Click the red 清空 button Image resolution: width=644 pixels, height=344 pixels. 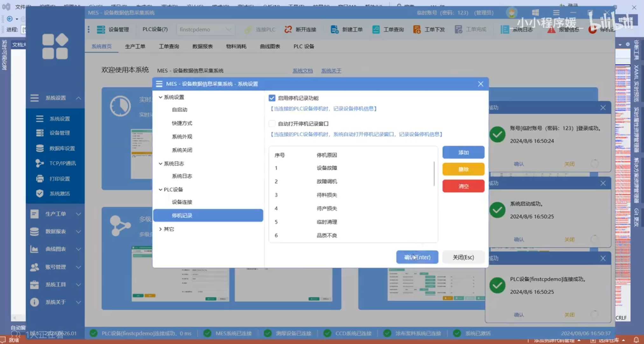[463, 186]
